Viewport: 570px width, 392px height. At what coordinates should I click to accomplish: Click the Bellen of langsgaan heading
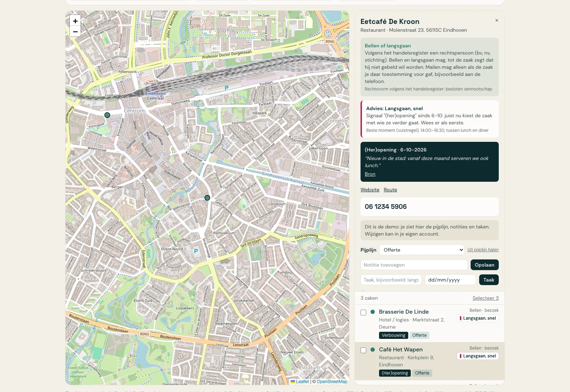click(x=388, y=46)
